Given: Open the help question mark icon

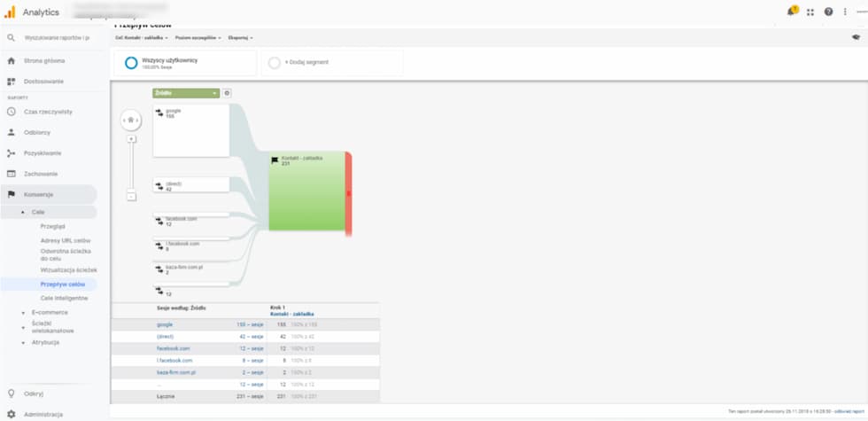Looking at the screenshot, I should 828,12.
